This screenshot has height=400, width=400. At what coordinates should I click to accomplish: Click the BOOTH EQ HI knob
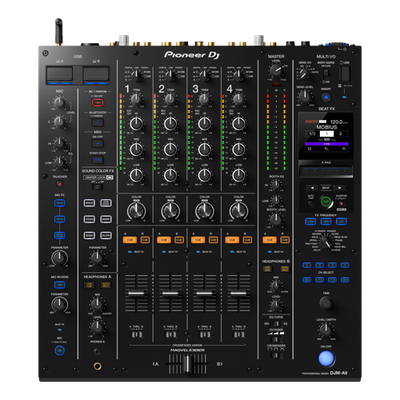tap(275, 184)
